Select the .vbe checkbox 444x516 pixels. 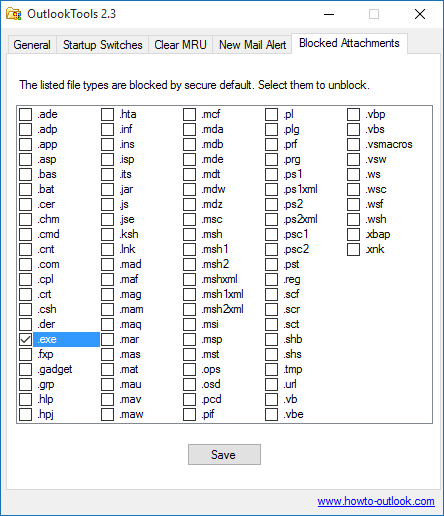point(271,414)
